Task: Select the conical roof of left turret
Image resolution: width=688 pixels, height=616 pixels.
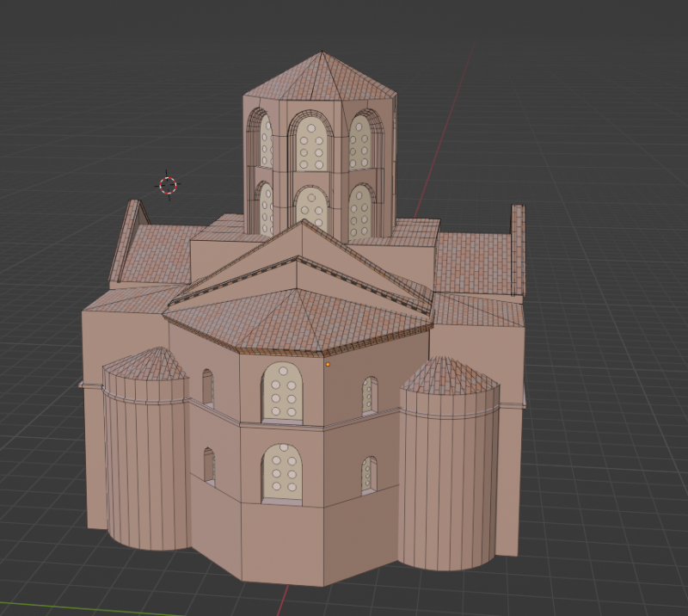Action: click(144, 364)
